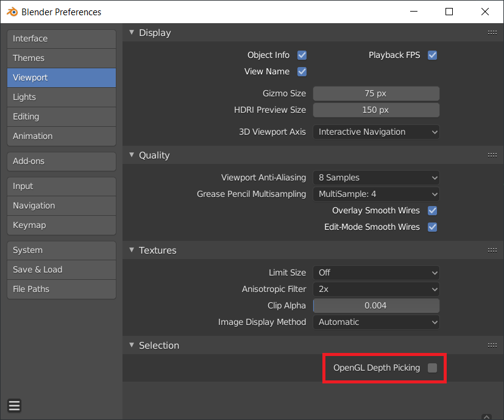Grab the Quality panel drag handle

pos(492,155)
